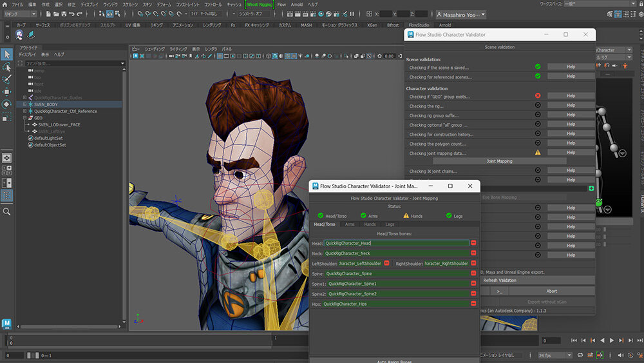
Task: Click Help for the polygon count check
Action: [571, 143]
